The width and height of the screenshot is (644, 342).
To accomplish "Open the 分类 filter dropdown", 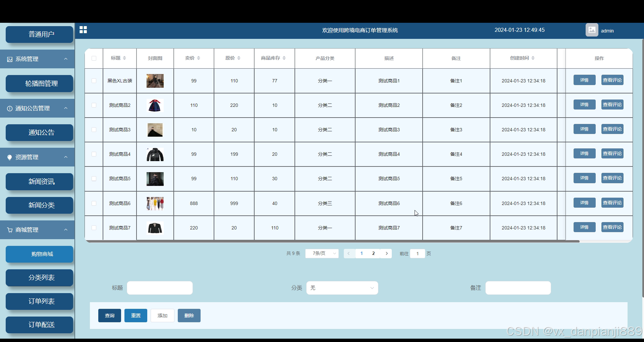I will point(342,288).
